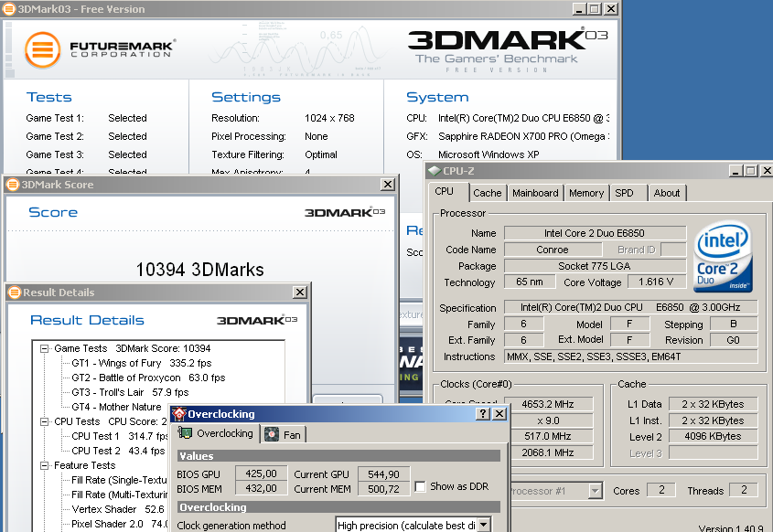Minimize the CPU-Z window
Screen dimensions: 773x532
[x=735, y=171]
